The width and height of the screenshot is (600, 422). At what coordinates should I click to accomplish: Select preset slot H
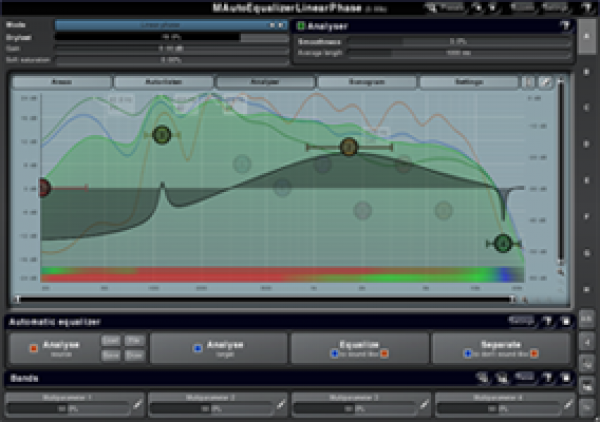(587, 289)
